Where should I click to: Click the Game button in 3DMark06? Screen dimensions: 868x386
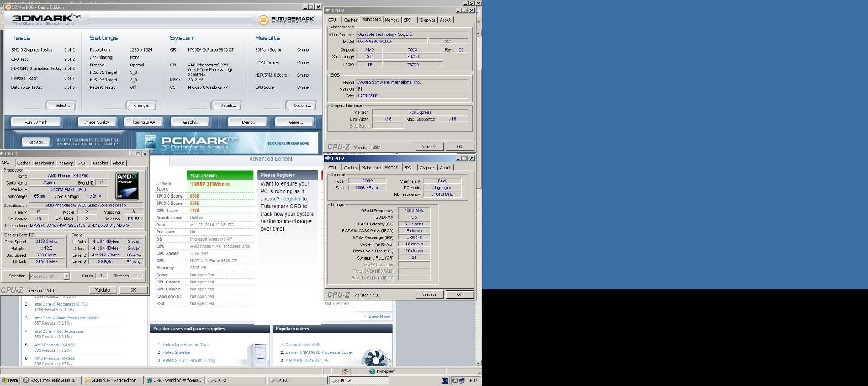pos(296,122)
